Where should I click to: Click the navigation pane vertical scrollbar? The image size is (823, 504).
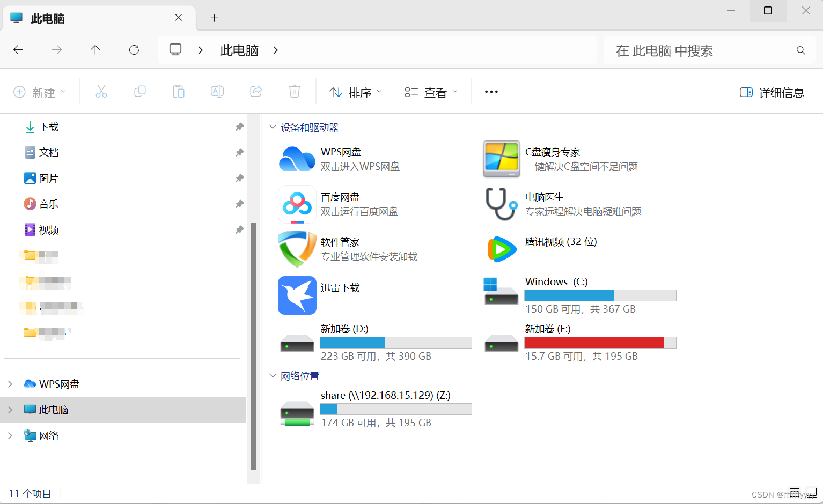pos(254,346)
